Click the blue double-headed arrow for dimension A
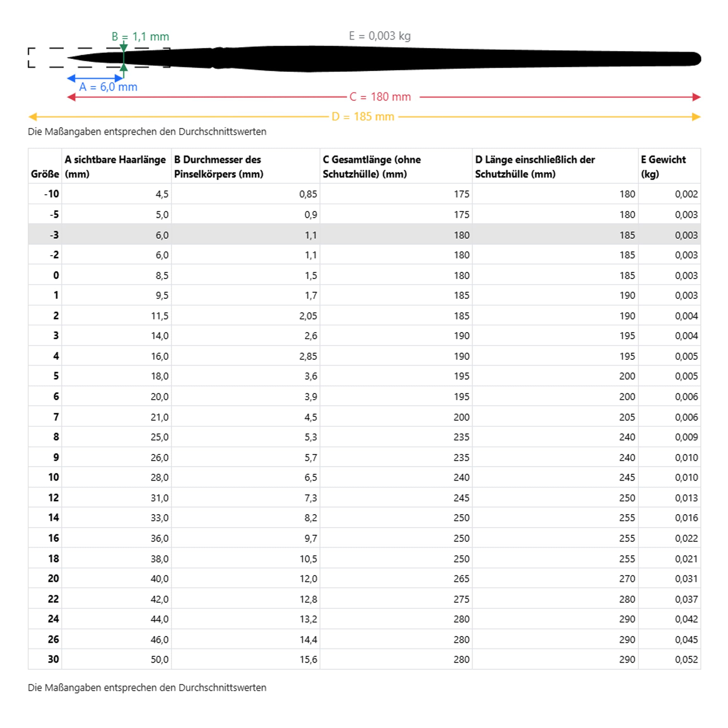Screen dimensions: 728x728 click(x=95, y=78)
